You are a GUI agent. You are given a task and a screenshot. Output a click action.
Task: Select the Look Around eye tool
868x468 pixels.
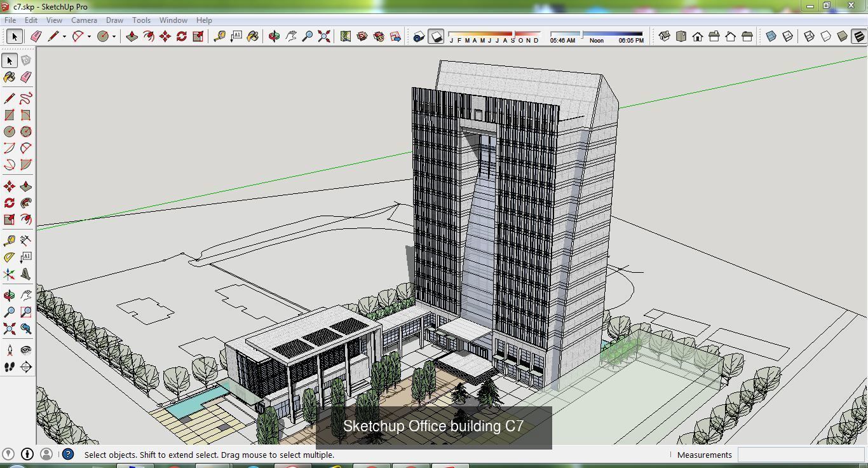click(x=26, y=350)
